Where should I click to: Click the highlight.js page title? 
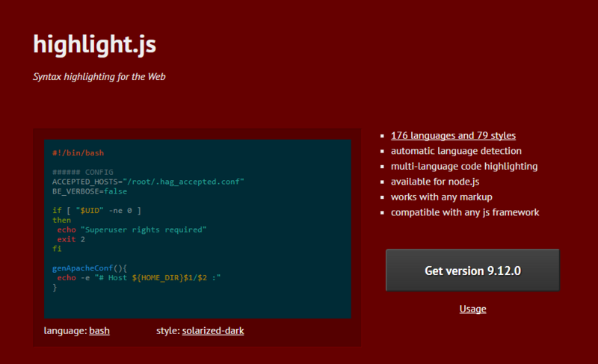(x=95, y=45)
